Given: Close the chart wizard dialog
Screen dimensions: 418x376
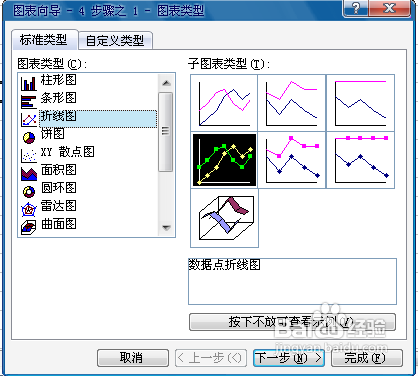Looking at the screenshot, I should pos(390,8).
